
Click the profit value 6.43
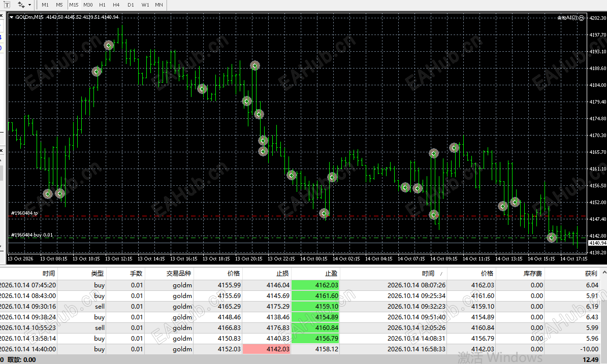coord(592,317)
